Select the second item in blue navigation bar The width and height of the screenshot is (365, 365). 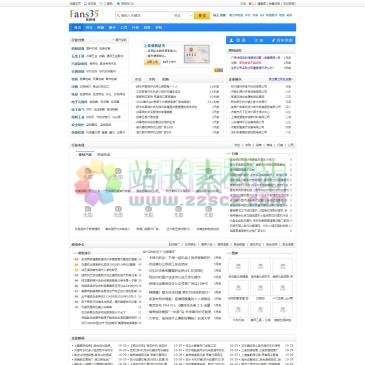pyautogui.click(x=89, y=27)
